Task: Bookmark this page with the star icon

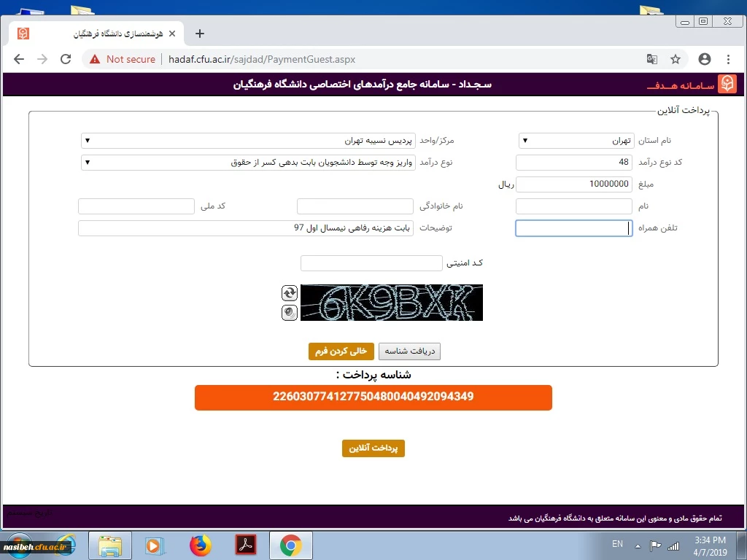Action: click(x=676, y=59)
